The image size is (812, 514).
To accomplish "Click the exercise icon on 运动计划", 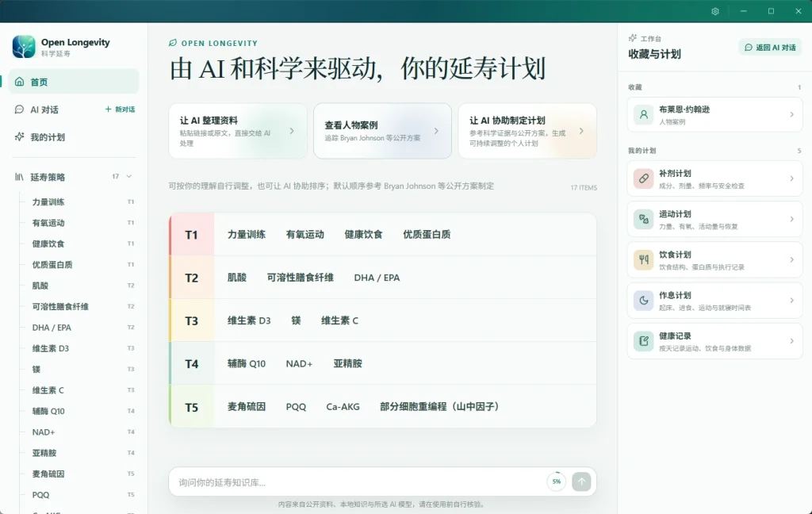I will (644, 219).
